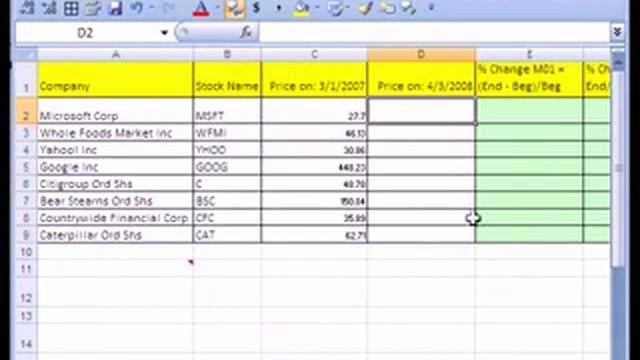Select the % Change header cell in column E
Image resolution: width=640 pixels, height=360 pixels.
tap(529, 79)
